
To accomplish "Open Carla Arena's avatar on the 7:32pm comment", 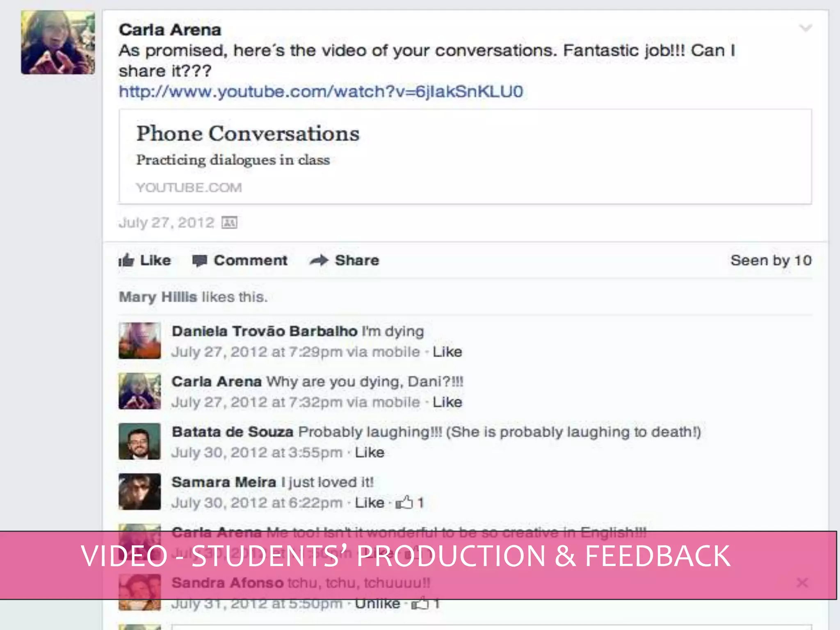I will click(139, 391).
